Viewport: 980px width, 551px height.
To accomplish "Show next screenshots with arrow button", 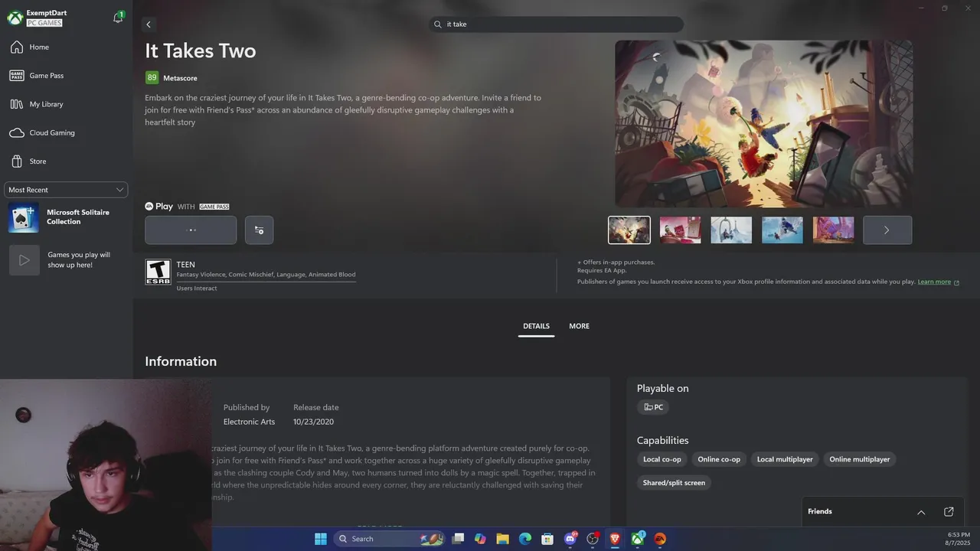I will tap(887, 230).
